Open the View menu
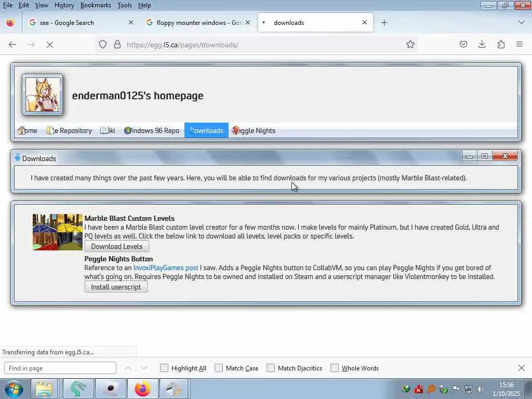This screenshot has height=399, width=532. click(x=42, y=5)
